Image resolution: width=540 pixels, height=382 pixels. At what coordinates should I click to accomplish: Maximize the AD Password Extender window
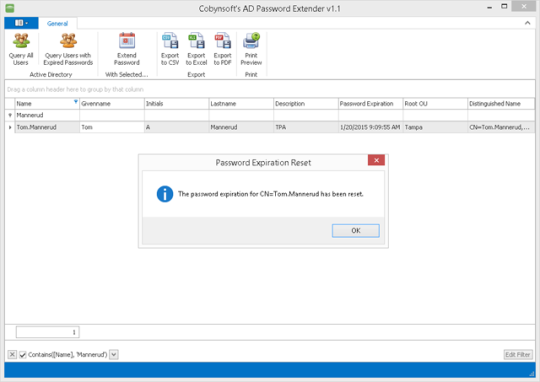tap(504, 7)
